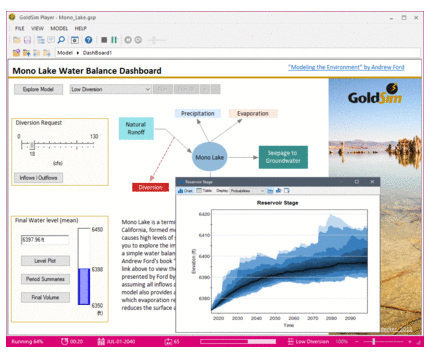Click the folder with up-arrow navigation icon
This screenshot has height=362, width=431.
(27, 53)
